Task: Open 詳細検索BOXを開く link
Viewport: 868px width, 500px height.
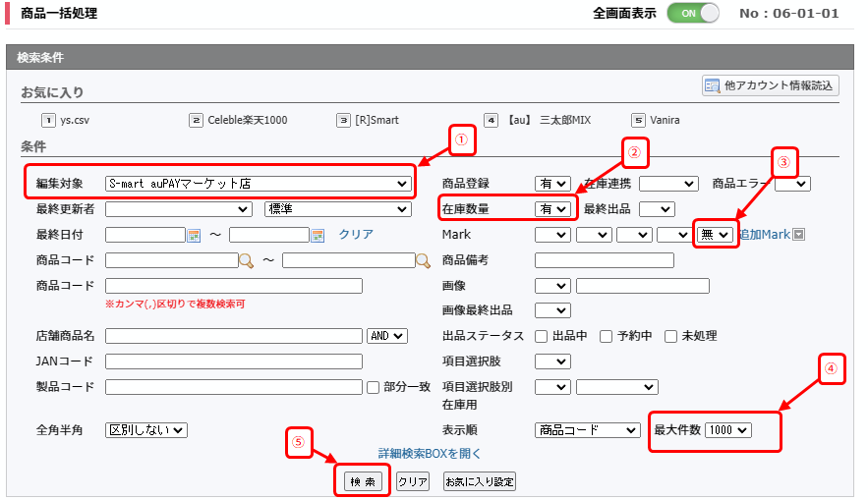Action: [430, 454]
